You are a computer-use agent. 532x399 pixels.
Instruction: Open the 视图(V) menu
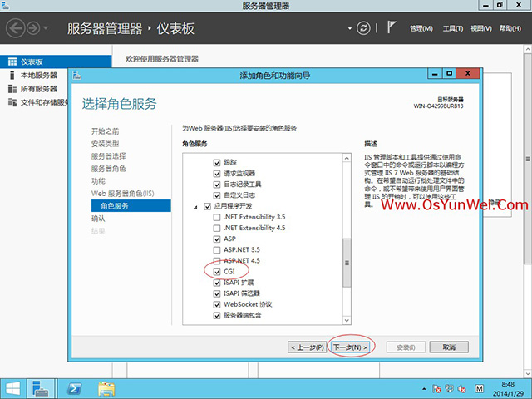[x=481, y=28]
